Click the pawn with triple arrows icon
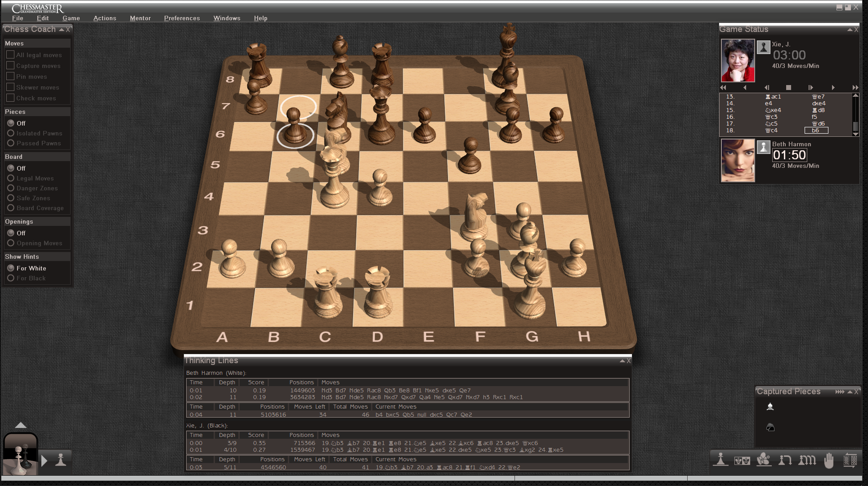The width and height of the screenshot is (868, 486). (807, 460)
